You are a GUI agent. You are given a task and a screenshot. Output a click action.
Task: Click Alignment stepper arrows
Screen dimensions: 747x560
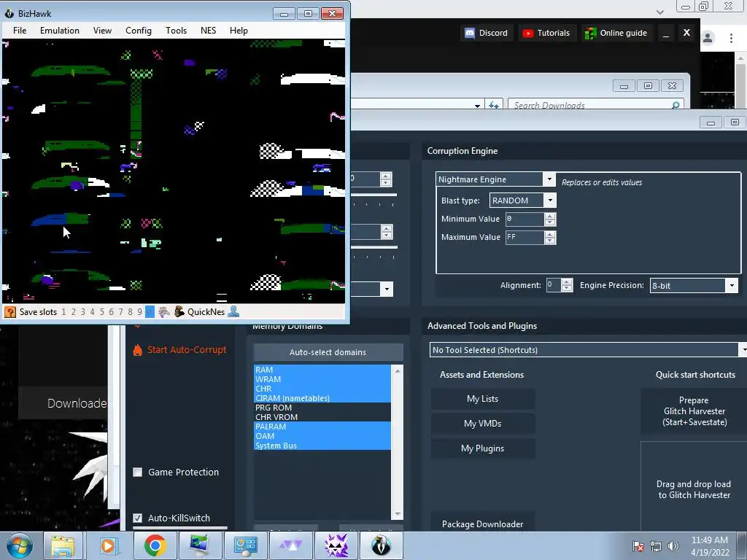[566, 285]
